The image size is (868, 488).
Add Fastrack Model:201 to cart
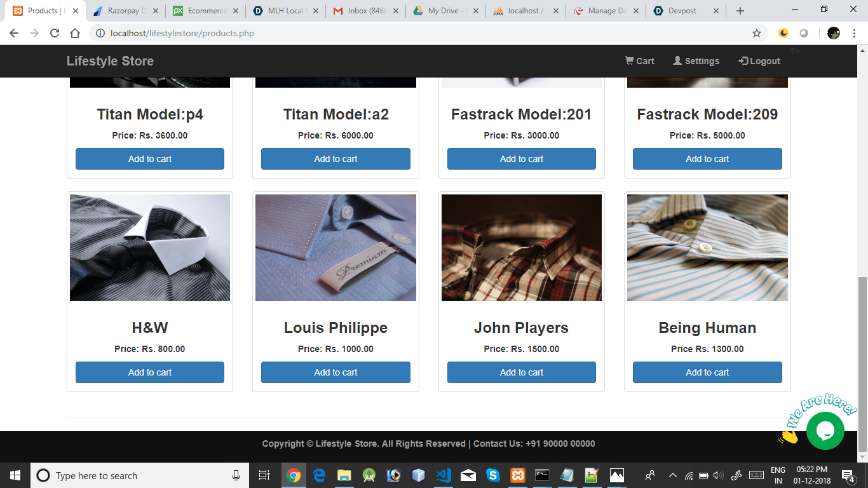coord(522,159)
